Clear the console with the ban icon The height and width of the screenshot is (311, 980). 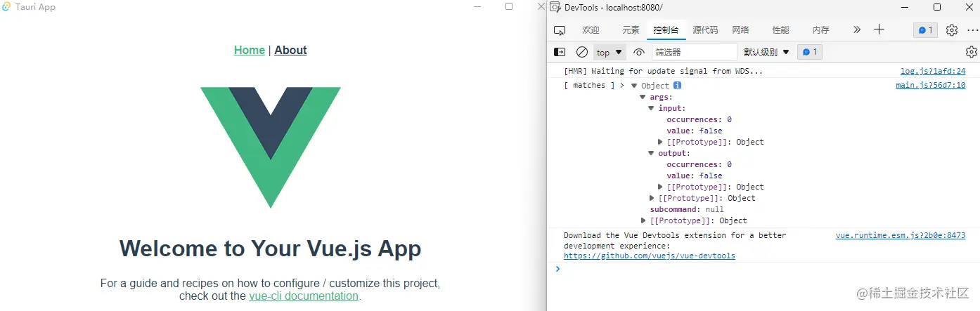click(x=582, y=52)
